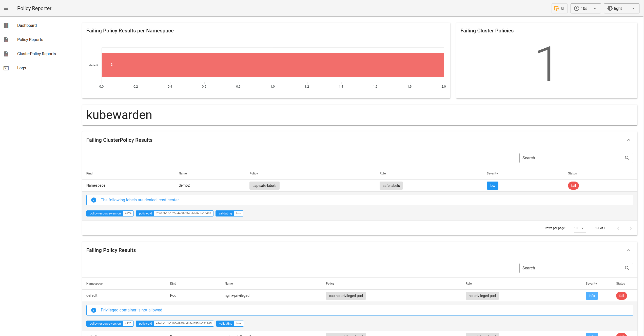Click the Policy Reporter grid/menu icon
This screenshot has height=336, width=644.
click(x=6, y=8)
